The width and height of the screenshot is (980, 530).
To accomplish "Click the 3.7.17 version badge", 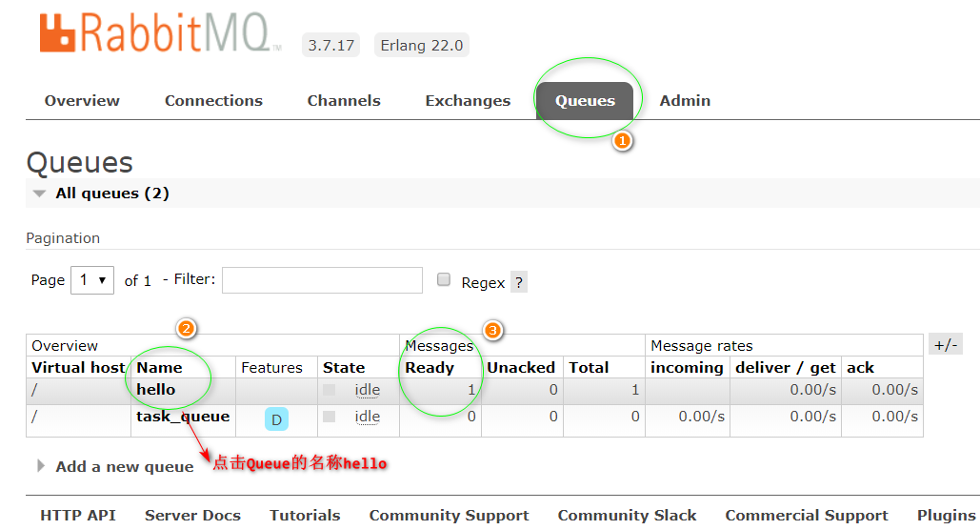I will pyautogui.click(x=330, y=45).
